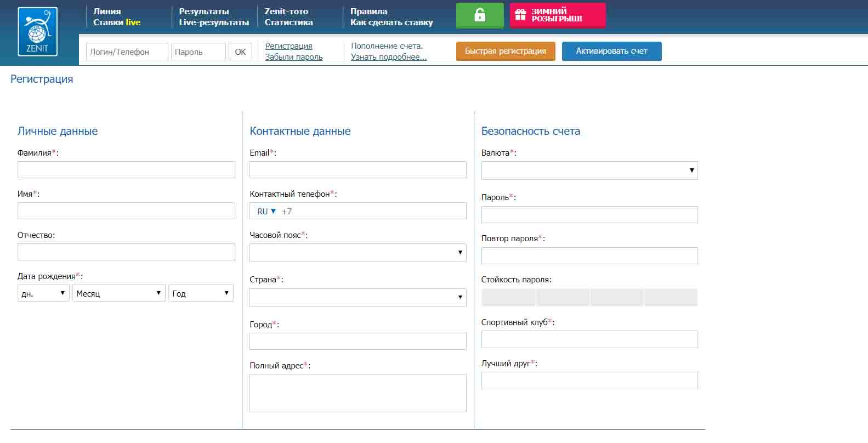This screenshot has width=868, height=443.
Task: Expand the Часовой пояс dropdown
Action: (x=358, y=253)
